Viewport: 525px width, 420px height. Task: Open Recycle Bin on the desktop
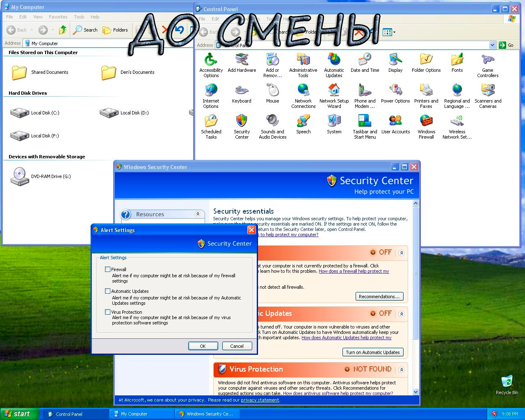[507, 385]
